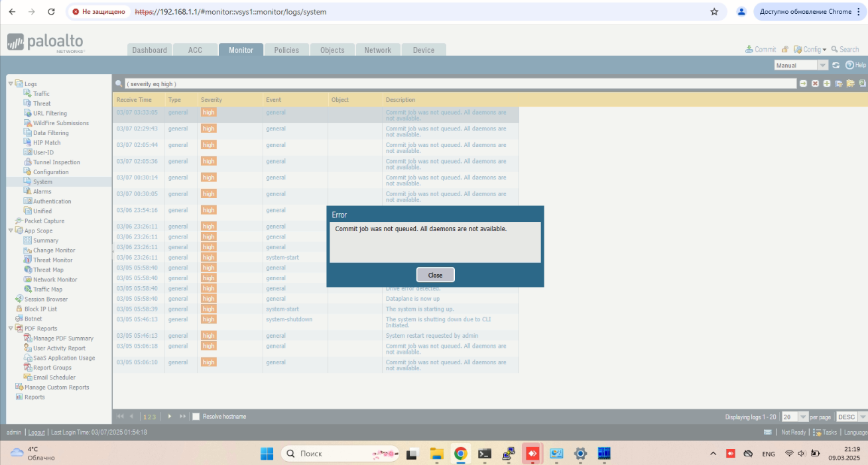Open Email Scheduler under PDF Reports

coord(54,378)
